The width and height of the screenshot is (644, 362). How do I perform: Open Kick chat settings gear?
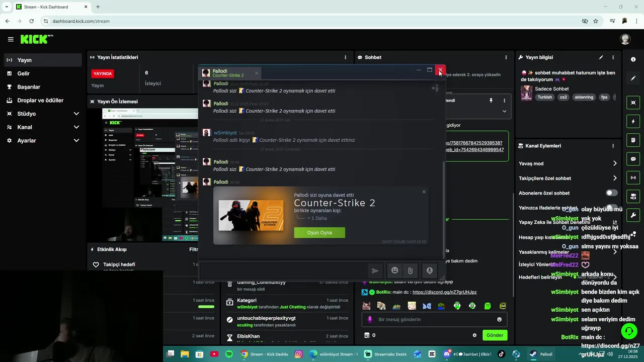pos(474,335)
